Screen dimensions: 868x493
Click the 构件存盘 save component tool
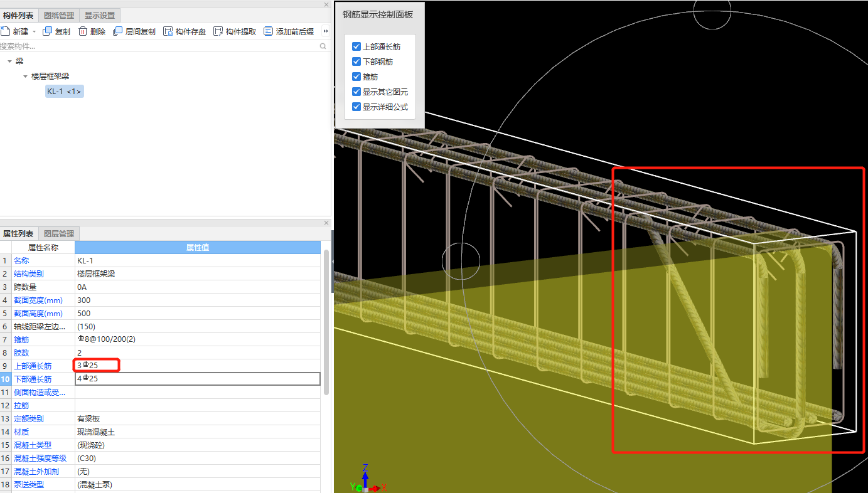[x=185, y=31]
